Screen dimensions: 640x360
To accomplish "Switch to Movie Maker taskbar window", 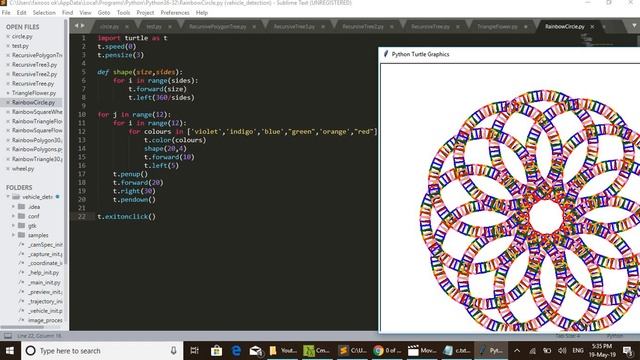I will (422, 351).
